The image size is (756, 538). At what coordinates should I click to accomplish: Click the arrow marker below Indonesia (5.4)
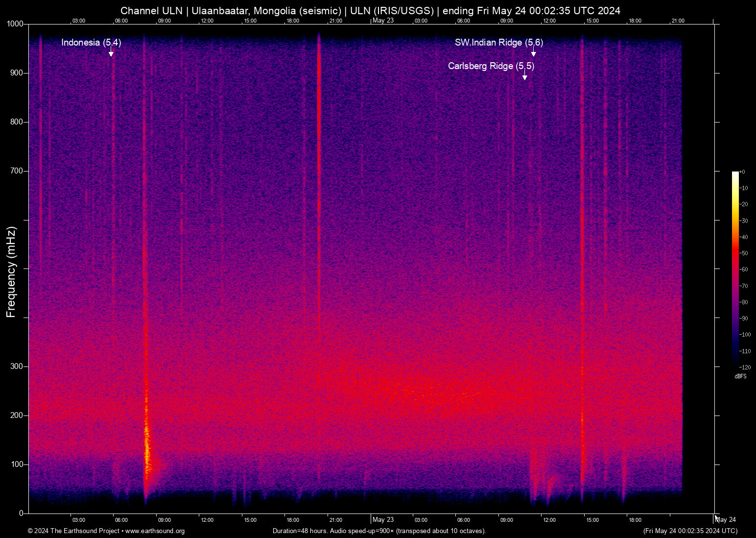point(111,52)
